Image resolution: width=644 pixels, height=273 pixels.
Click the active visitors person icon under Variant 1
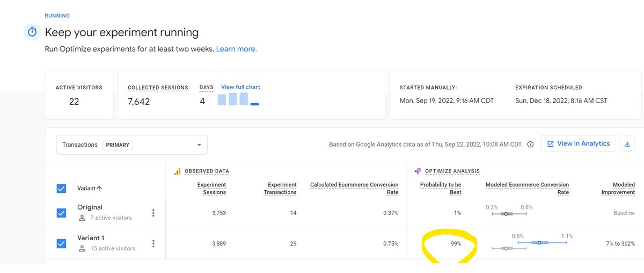(82, 248)
